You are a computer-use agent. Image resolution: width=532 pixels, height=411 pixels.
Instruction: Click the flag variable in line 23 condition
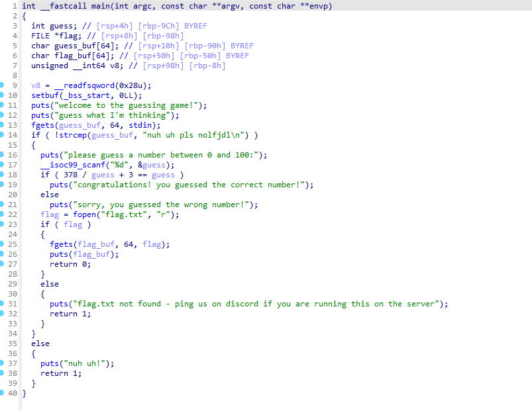pos(73,224)
